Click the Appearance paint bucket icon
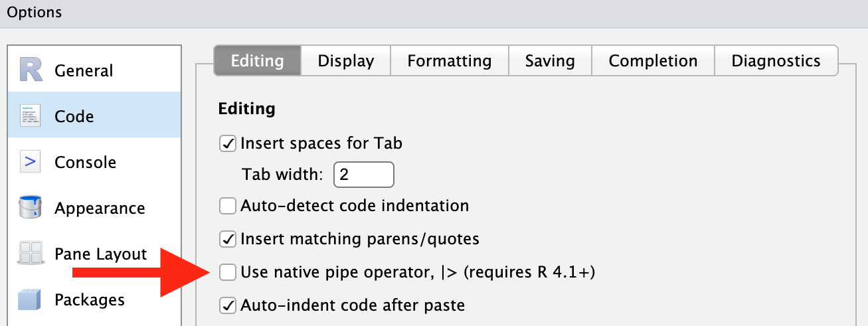The image size is (868, 326). point(31,208)
